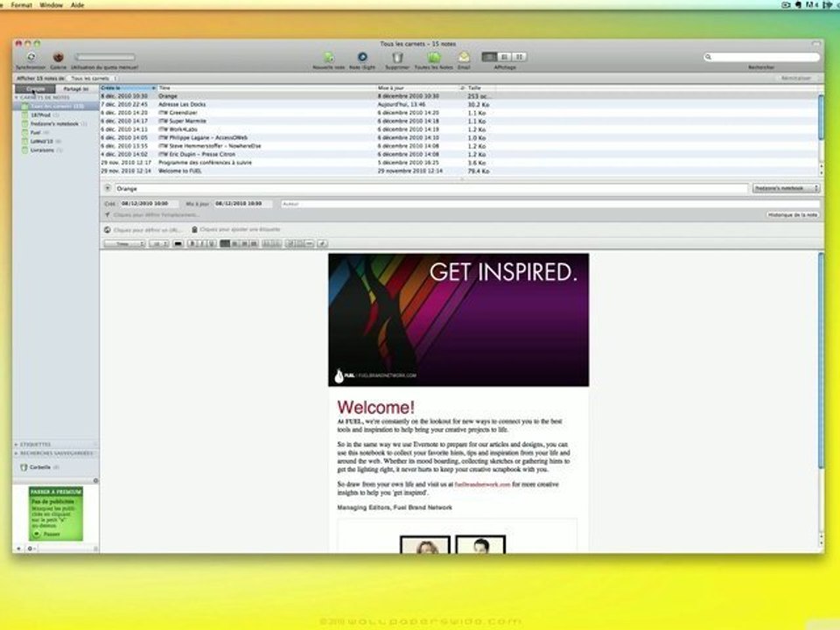
Task: Sort notes by the Créée le column
Action: tap(128, 87)
